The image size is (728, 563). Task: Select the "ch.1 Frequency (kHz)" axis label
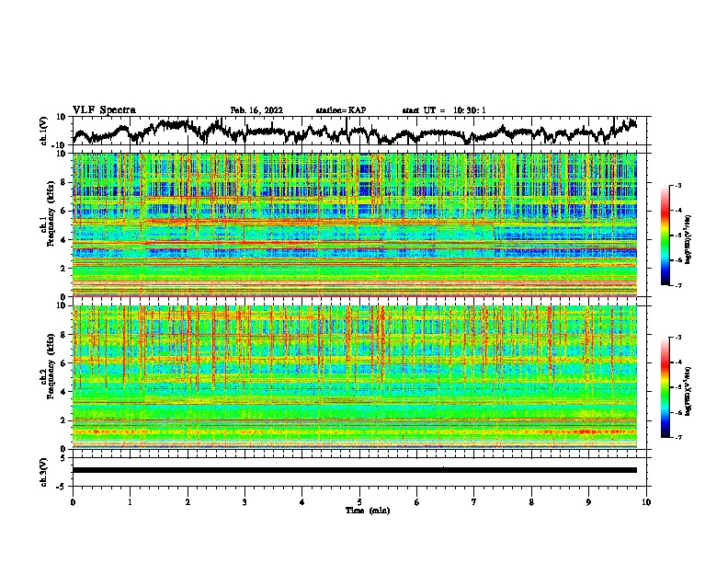(x=47, y=214)
